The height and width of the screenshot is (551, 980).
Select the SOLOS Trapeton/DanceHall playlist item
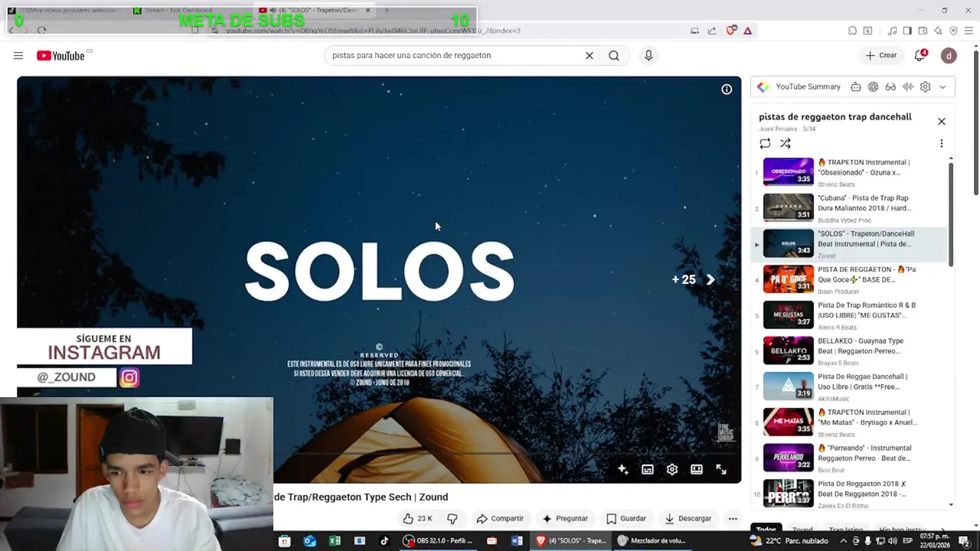point(850,244)
